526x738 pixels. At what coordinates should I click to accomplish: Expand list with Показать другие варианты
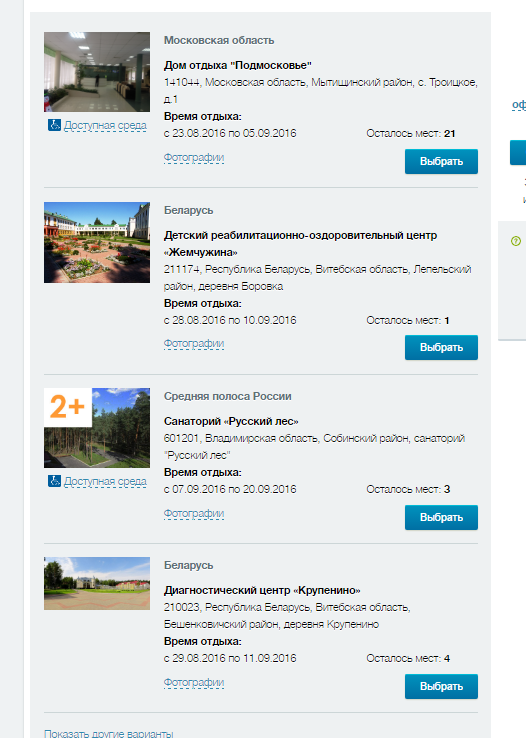[x=109, y=733]
